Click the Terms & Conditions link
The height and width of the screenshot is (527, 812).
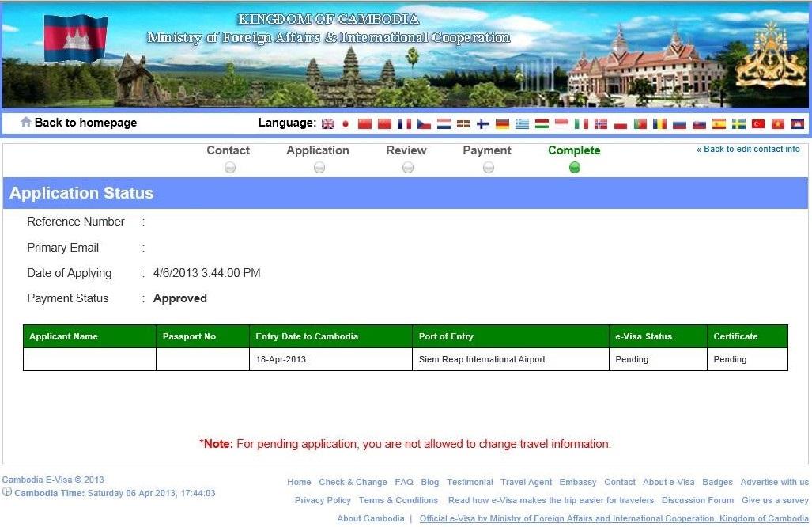[x=398, y=500]
